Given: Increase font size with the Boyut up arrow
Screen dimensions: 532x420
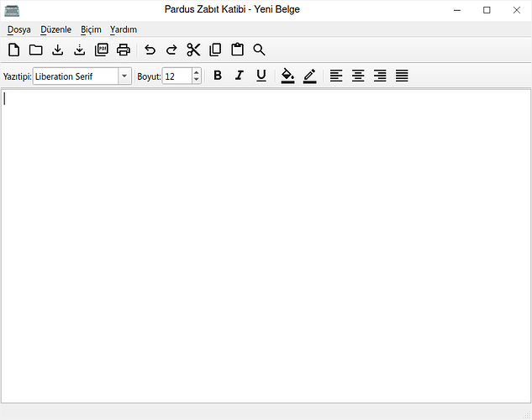Looking at the screenshot, I should (x=197, y=72).
